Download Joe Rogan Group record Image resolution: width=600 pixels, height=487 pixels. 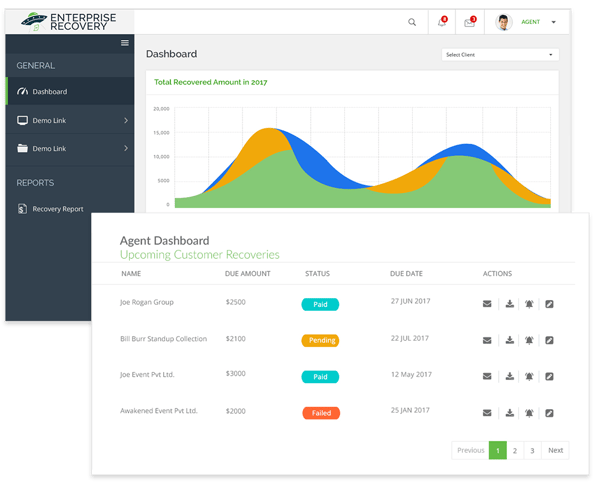(509, 304)
